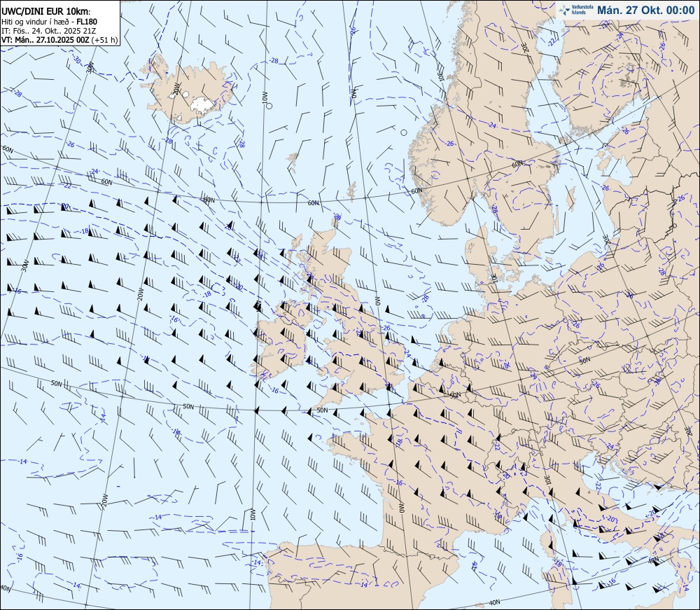
Task: Click the "-30" isotherm label northwest of Iceland
Action: click(x=77, y=60)
